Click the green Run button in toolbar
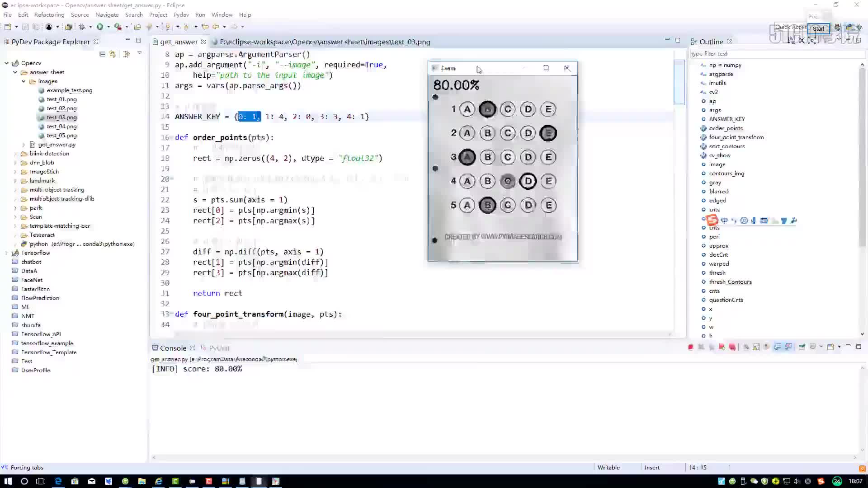 click(100, 27)
